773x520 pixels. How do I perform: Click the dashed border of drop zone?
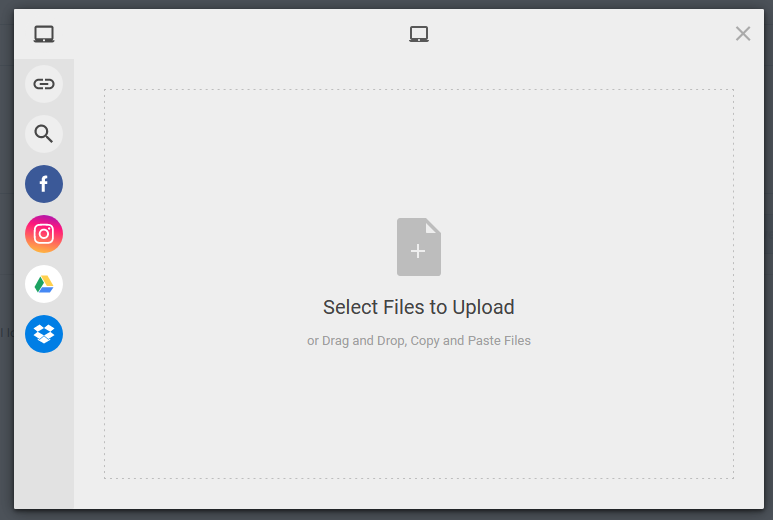click(x=104, y=280)
